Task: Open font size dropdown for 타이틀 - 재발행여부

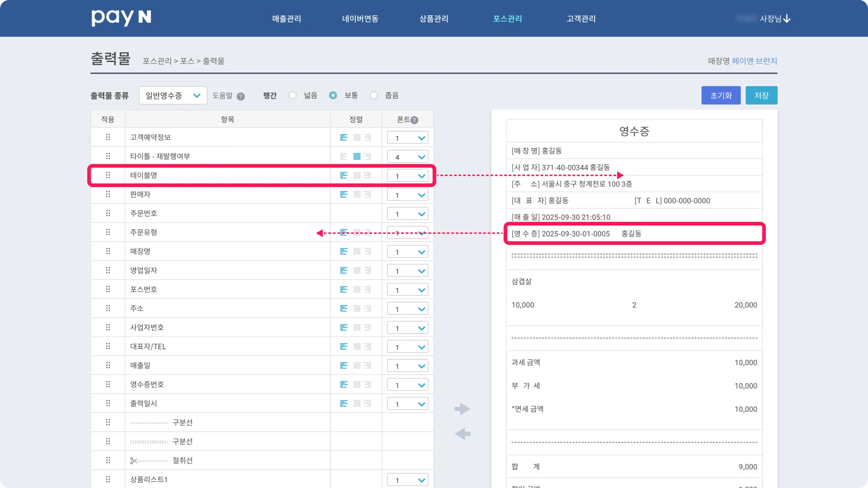Action: point(408,157)
